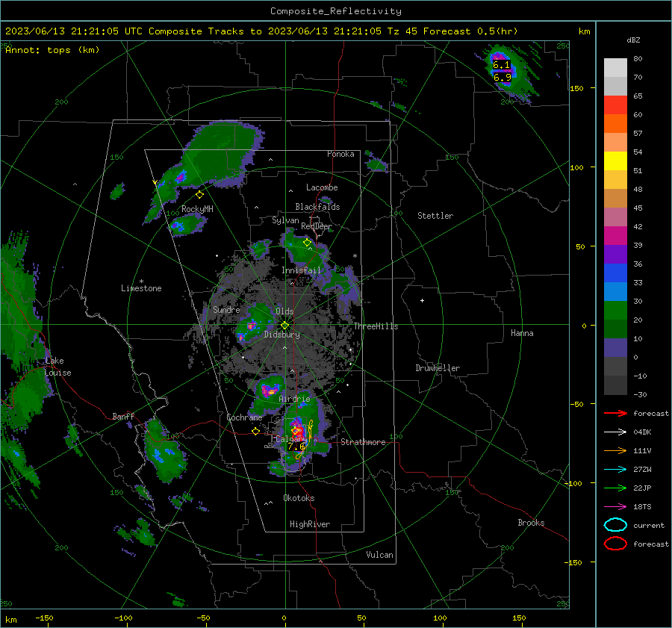Click the green 22JP arrow legend icon

tap(615, 488)
